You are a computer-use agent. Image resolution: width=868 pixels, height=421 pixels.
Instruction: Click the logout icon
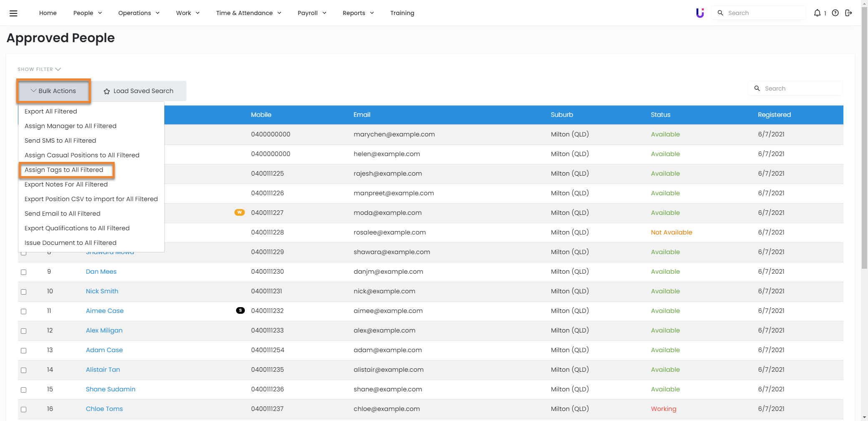848,13
